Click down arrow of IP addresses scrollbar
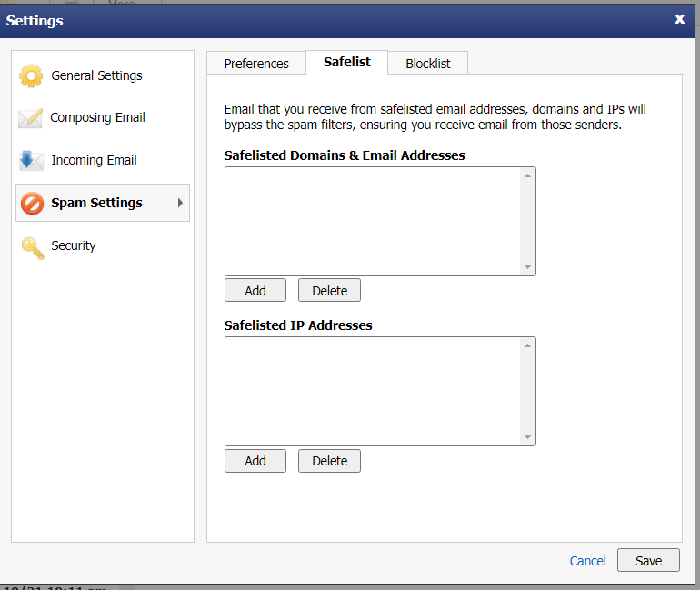700x590 pixels. 527,437
